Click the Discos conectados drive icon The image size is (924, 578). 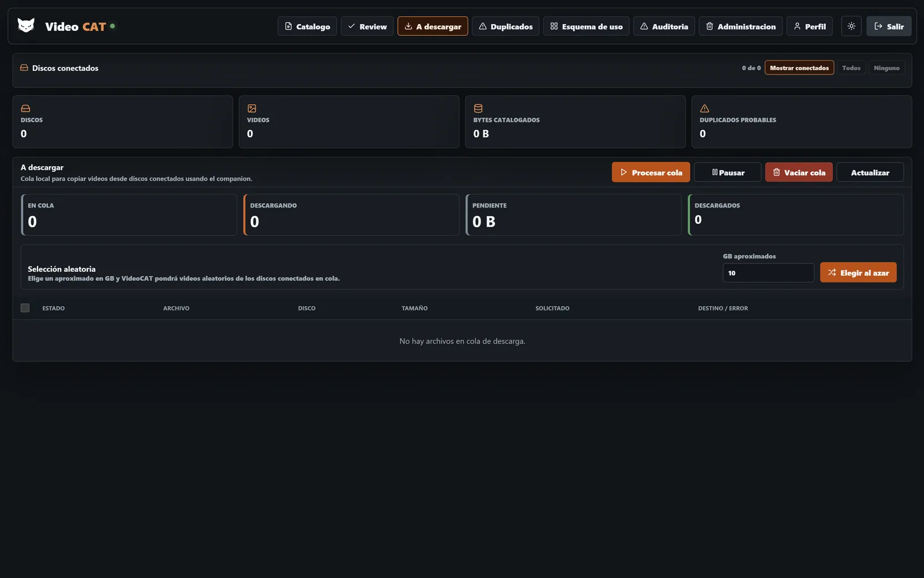(24, 68)
